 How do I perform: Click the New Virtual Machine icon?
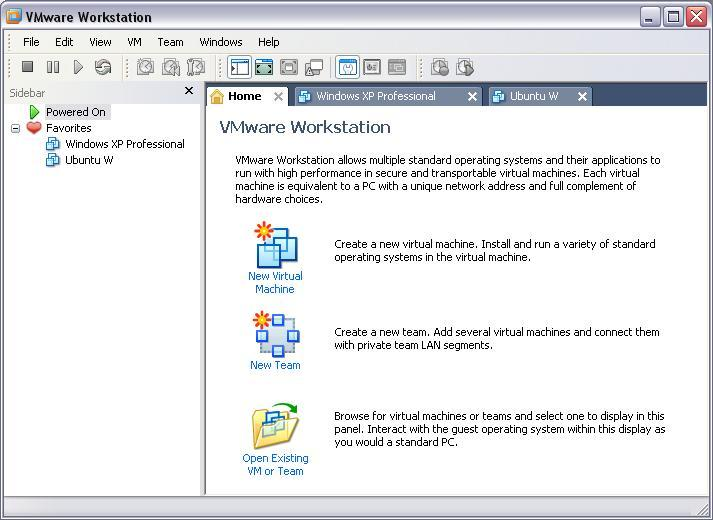click(x=276, y=245)
